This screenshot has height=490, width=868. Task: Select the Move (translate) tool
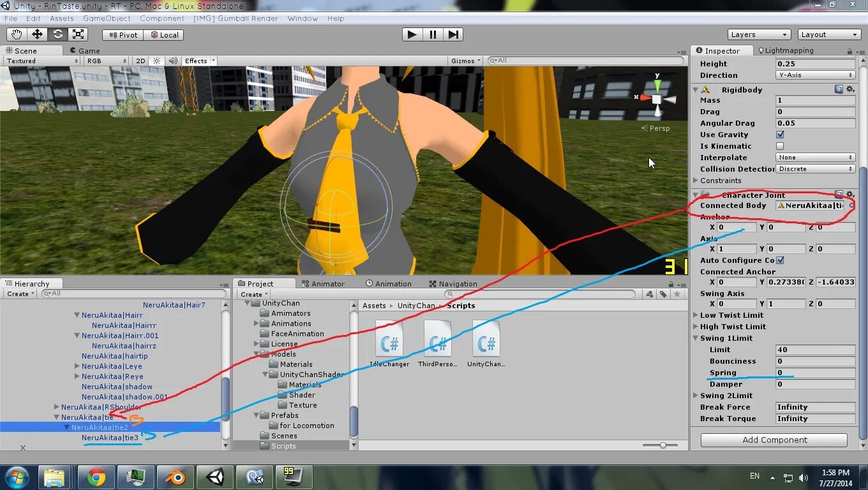pos(37,34)
